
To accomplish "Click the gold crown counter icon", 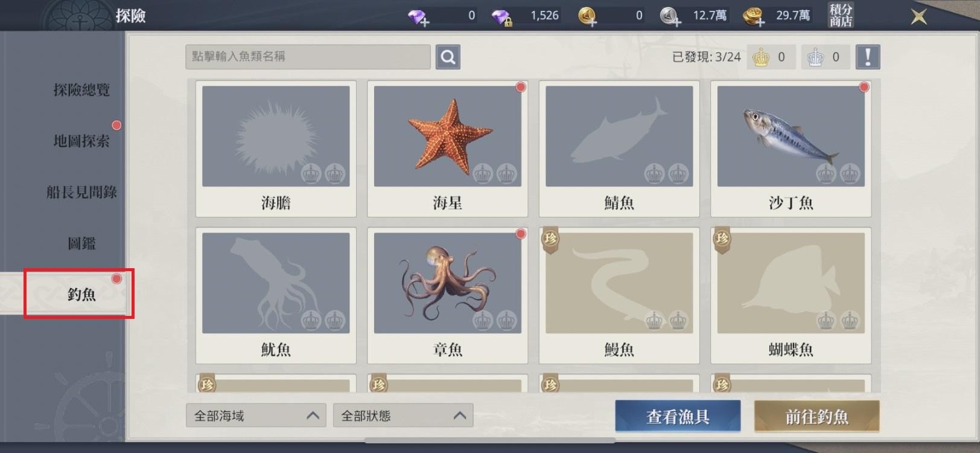I will [761, 57].
